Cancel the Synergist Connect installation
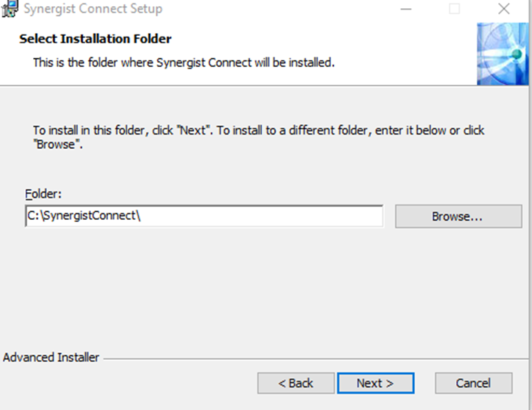The image size is (532, 410). 473,383
